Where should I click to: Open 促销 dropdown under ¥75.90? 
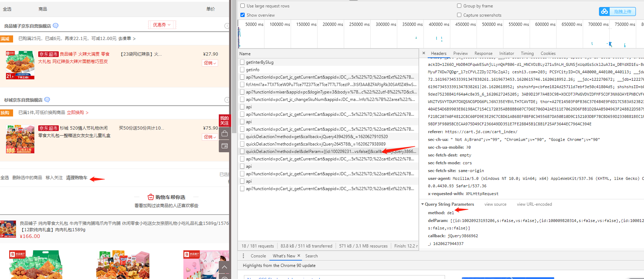(210, 137)
